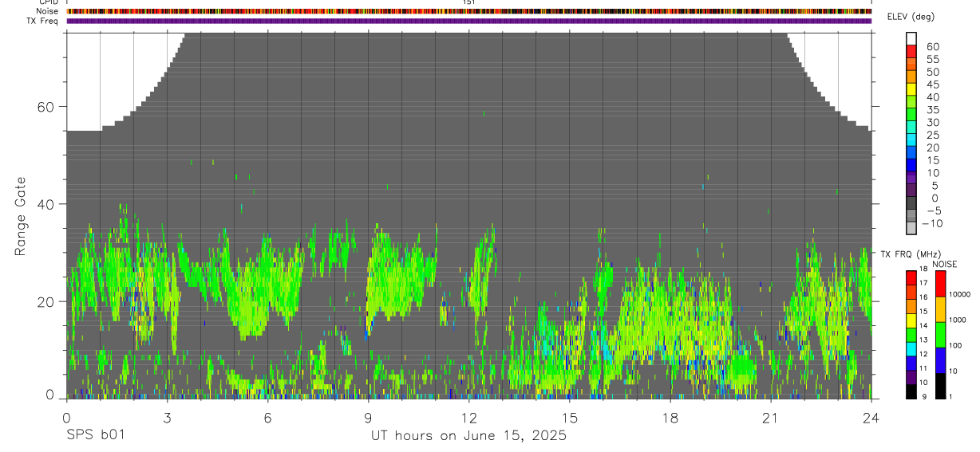Click the '1000' value in NOISE legend
This screenshot has height=452, width=980.
959,320
